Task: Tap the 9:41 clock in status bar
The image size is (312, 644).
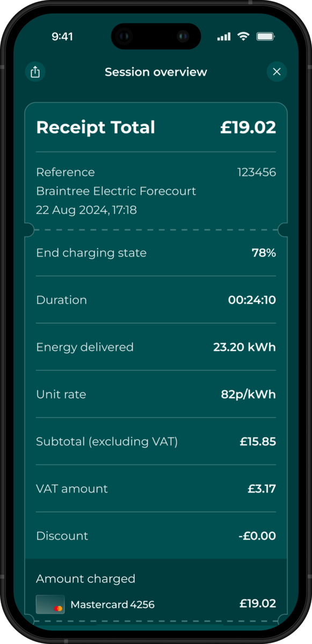Action: (x=62, y=36)
